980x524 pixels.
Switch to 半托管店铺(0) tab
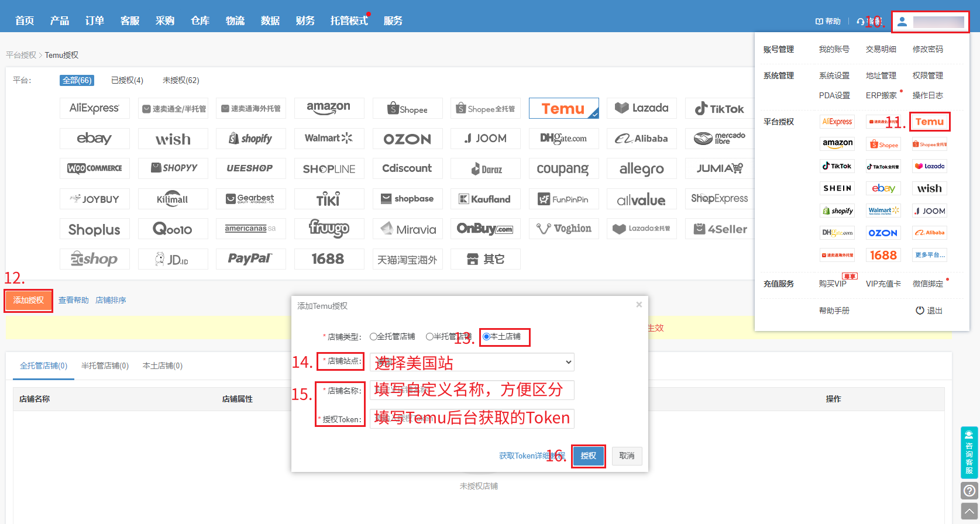pos(105,366)
